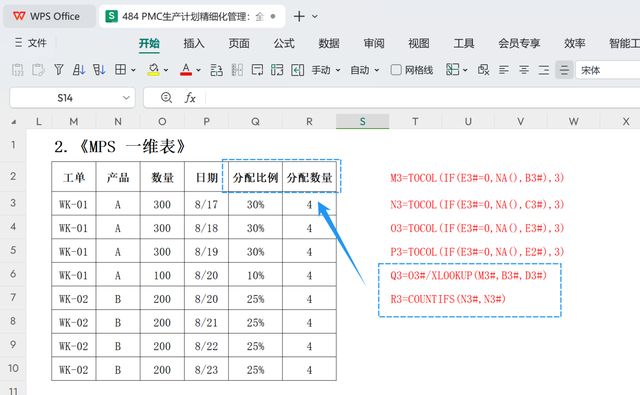
Task: Open the 自动 dropdown
Action: 365,70
